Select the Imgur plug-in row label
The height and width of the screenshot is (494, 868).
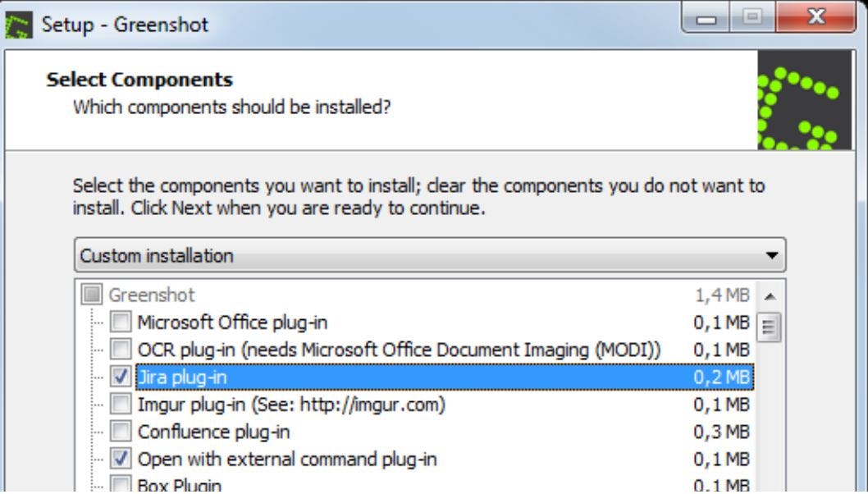tap(291, 405)
